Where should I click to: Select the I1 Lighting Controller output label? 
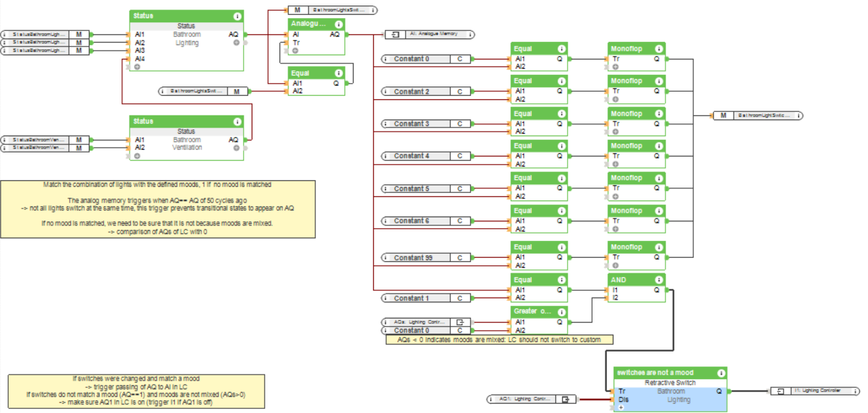click(x=819, y=389)
